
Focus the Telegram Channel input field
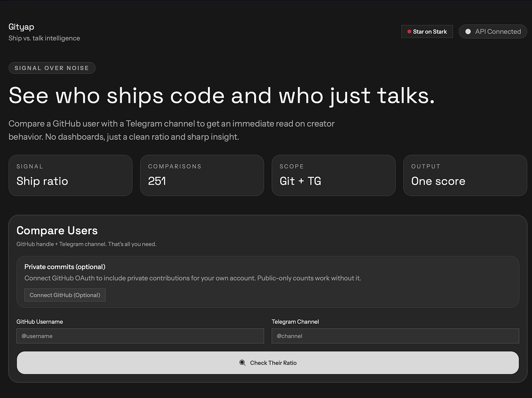(x=395, y=336)
